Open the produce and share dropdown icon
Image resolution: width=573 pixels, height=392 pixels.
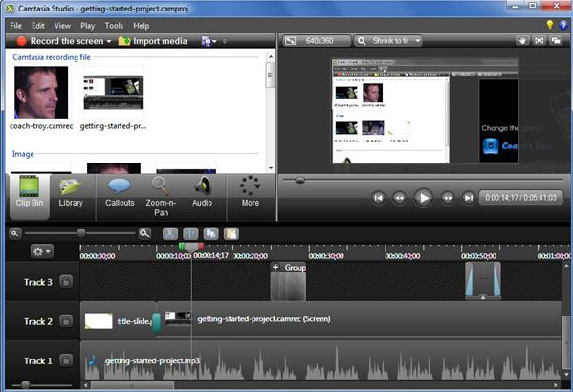tap(209, 41)
